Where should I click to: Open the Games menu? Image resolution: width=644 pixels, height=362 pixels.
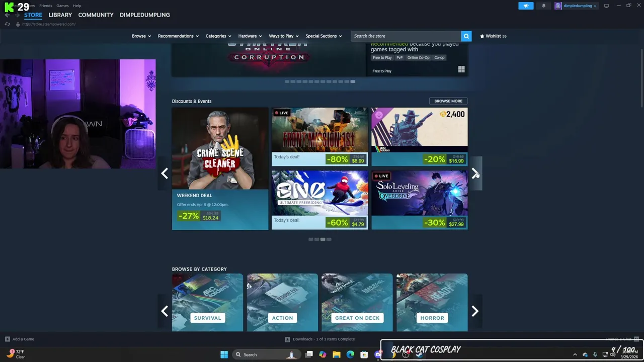point(62,6)
